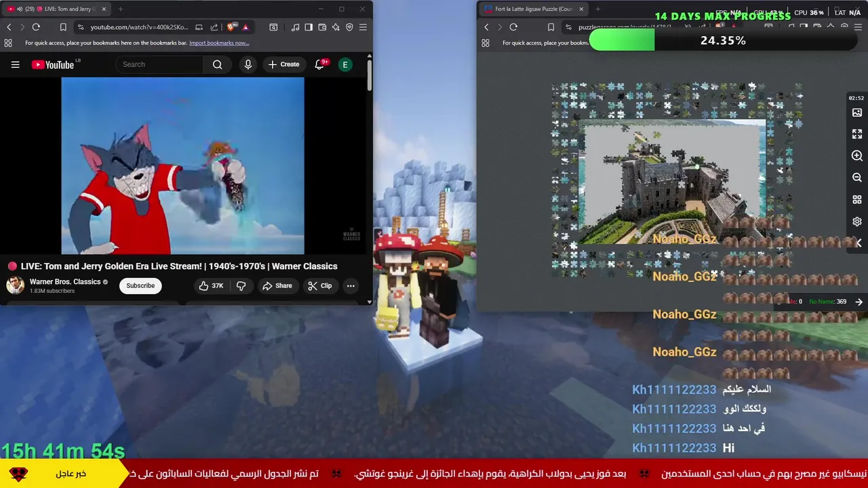This screenshot has width=868, height=488.
Task: Click the YouTube search magnifier button
Action: tap(217, 64)
